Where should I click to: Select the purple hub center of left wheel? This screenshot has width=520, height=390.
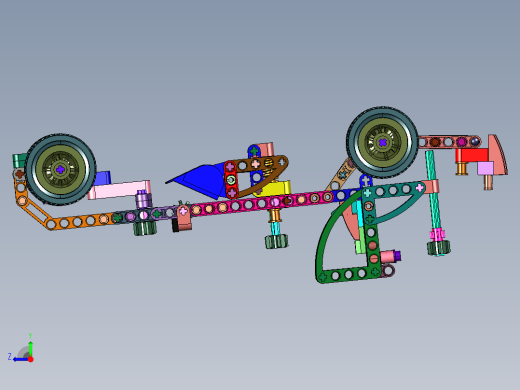pos(60,170)
